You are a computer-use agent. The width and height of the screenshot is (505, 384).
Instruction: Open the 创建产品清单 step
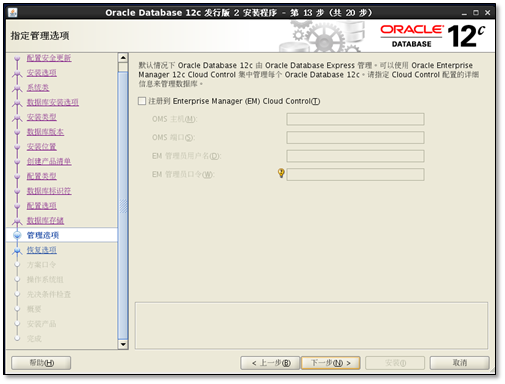[49, 161]
